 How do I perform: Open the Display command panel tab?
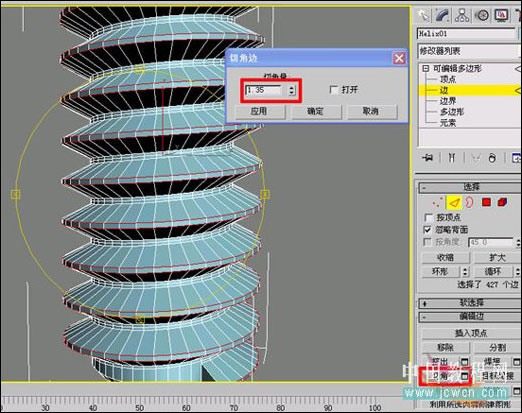[501, 15]
